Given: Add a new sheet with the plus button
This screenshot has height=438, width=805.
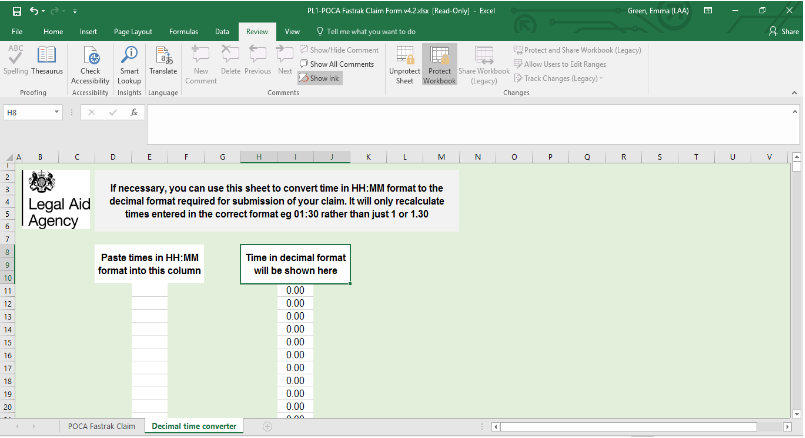Looking at the screenshot, I should 267,427.
